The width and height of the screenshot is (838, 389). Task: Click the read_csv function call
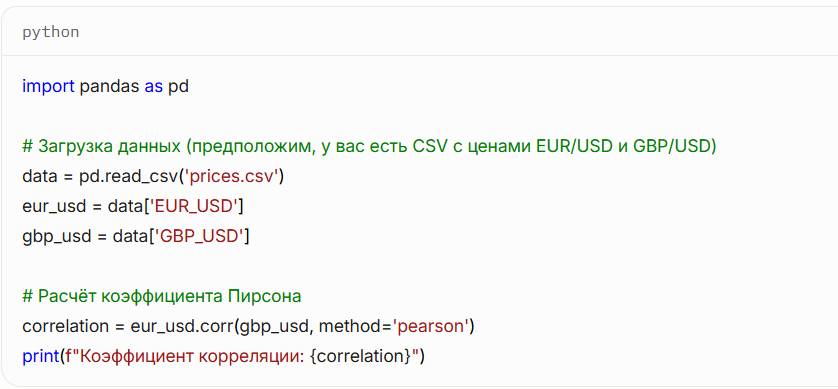[139, 176]
